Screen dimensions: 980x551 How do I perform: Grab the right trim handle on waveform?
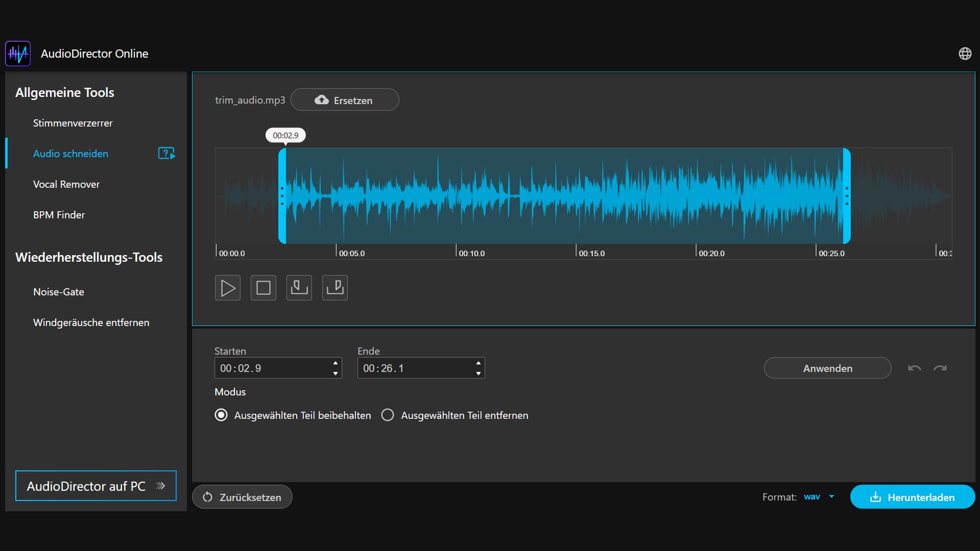(x=847, y=196)
